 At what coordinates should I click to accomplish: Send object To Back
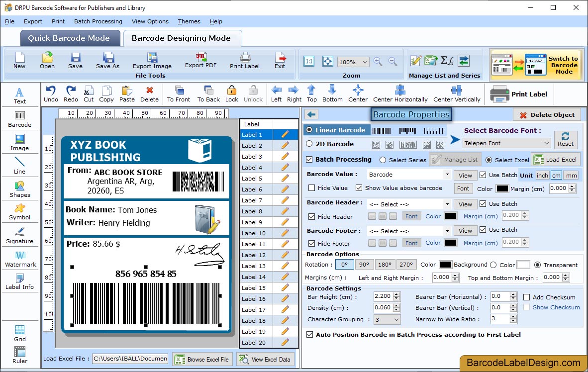point(208,94)
